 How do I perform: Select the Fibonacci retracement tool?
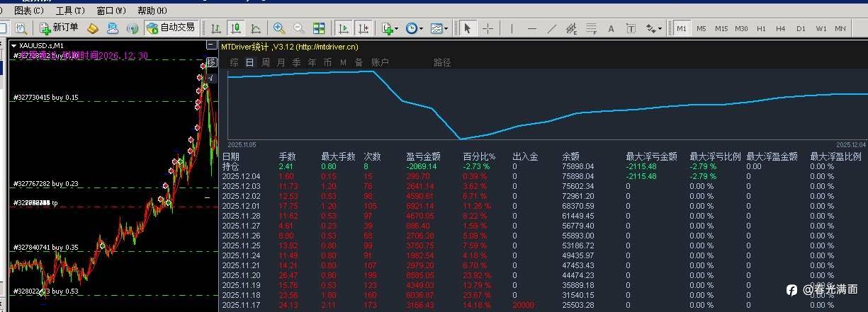point(591,28)
